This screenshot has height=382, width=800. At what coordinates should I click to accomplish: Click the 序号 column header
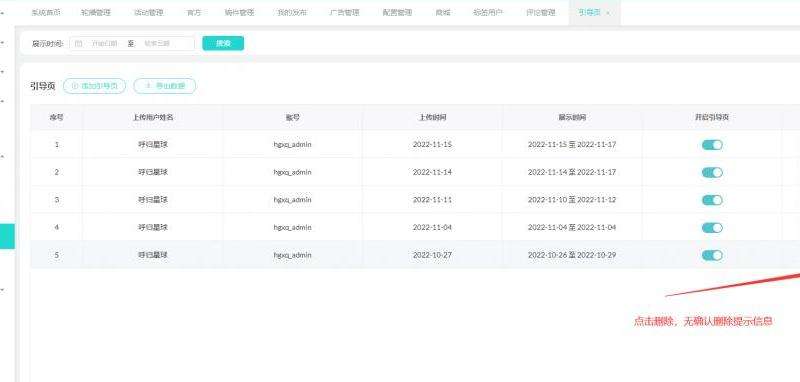coord(57,117)
